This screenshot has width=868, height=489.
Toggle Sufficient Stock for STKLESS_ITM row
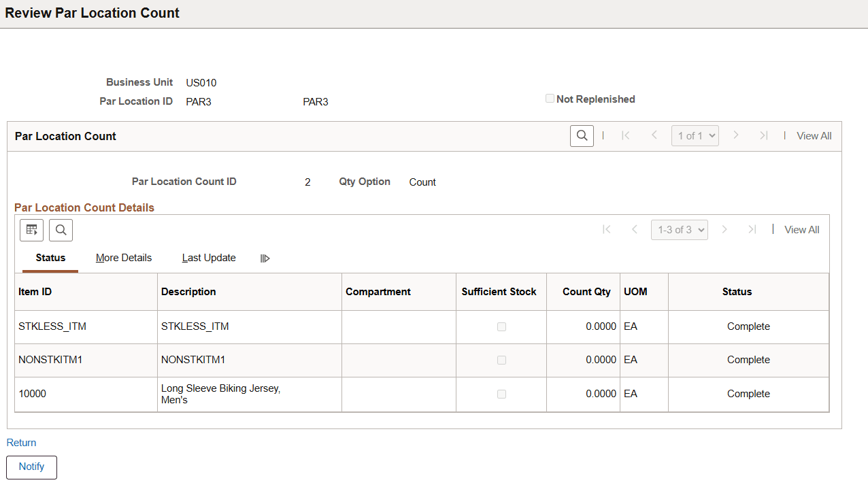(x=501, y=326)
